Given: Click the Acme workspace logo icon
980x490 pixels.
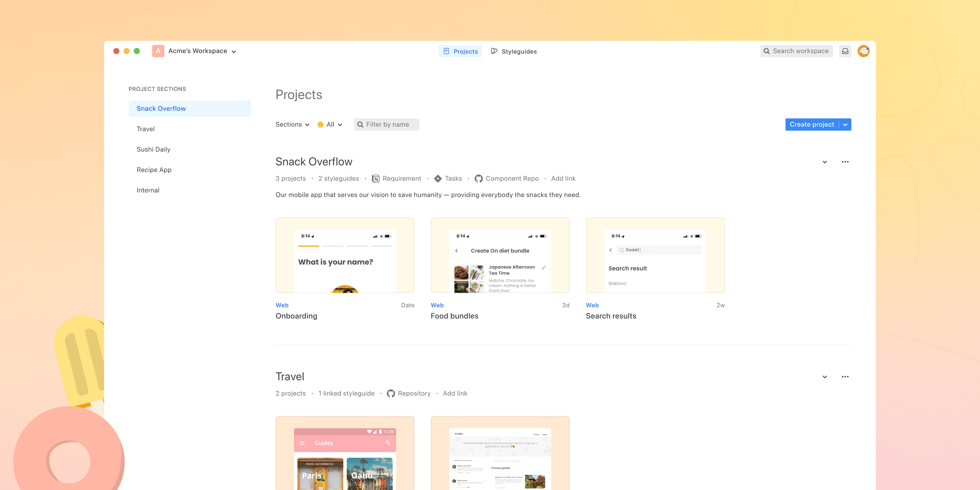Looking at the screenshot, I should [158, 51].
